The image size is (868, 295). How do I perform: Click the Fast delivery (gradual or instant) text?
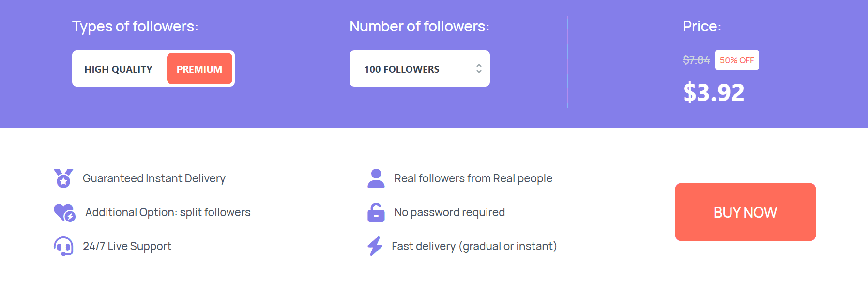(x=474, y=246)
